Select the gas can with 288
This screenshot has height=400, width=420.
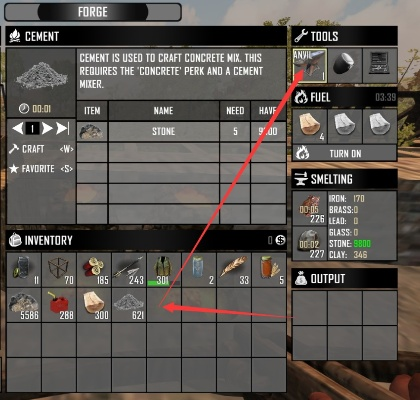click(59, 305)
